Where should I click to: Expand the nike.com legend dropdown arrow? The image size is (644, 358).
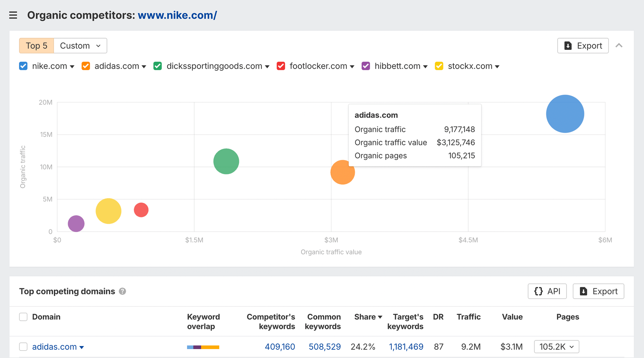tap(72, 67)
